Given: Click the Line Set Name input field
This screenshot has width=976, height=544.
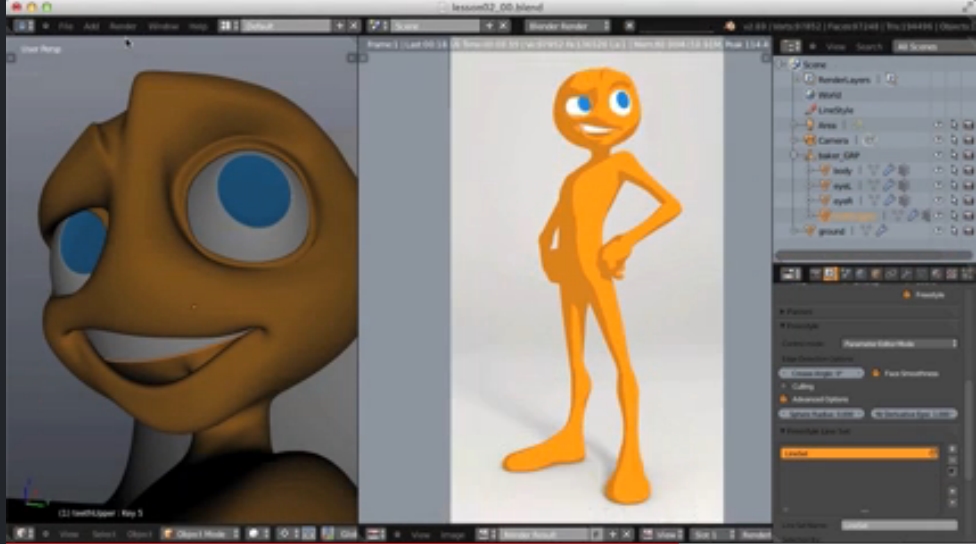Looking at the screenshot, I should click(x=899, y=525).
